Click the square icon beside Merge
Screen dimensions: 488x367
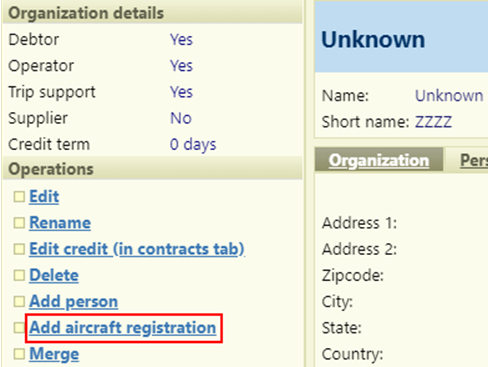pyautogui.click(x=19, y=354)
